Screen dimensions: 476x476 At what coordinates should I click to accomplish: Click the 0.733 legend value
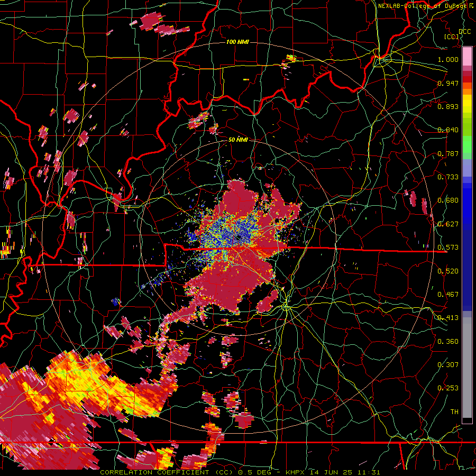coord(448,177)
